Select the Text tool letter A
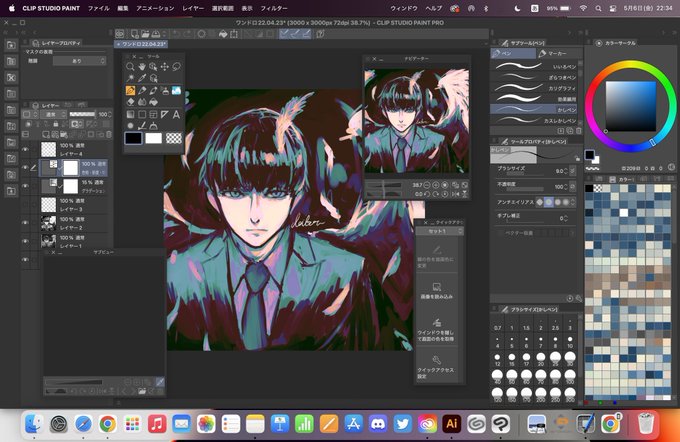 [x=177, y=115]
